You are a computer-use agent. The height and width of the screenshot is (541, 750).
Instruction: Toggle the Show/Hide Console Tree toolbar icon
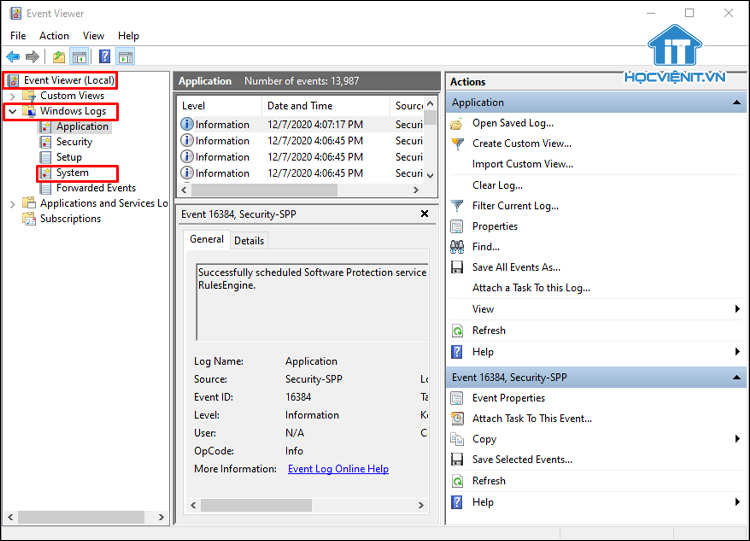79,57
